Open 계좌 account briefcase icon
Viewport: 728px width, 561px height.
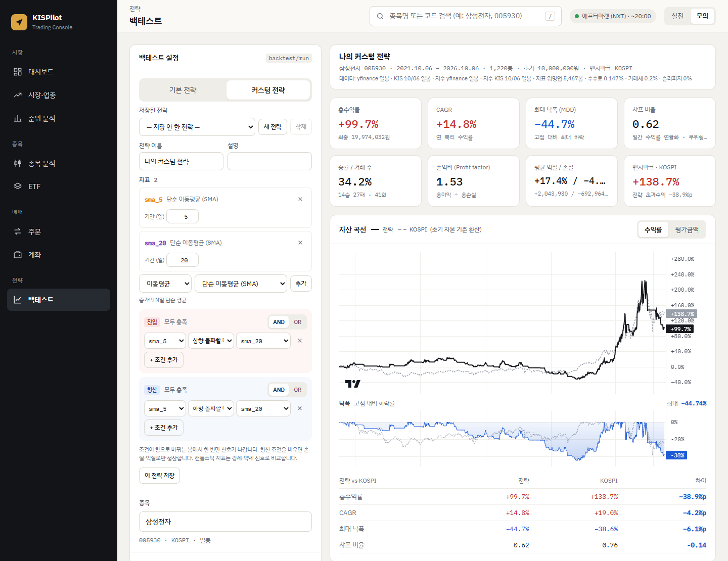tap(18, 255)
